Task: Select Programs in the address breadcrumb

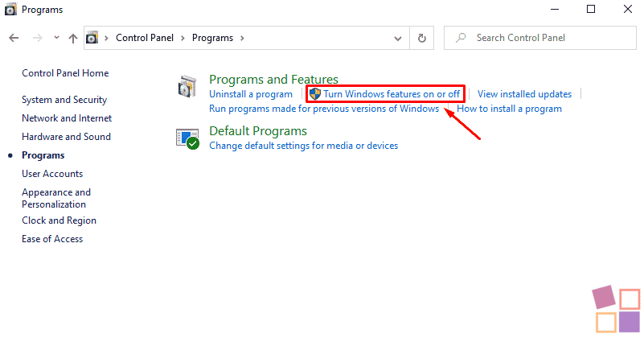Action: (x=212, y=38)
